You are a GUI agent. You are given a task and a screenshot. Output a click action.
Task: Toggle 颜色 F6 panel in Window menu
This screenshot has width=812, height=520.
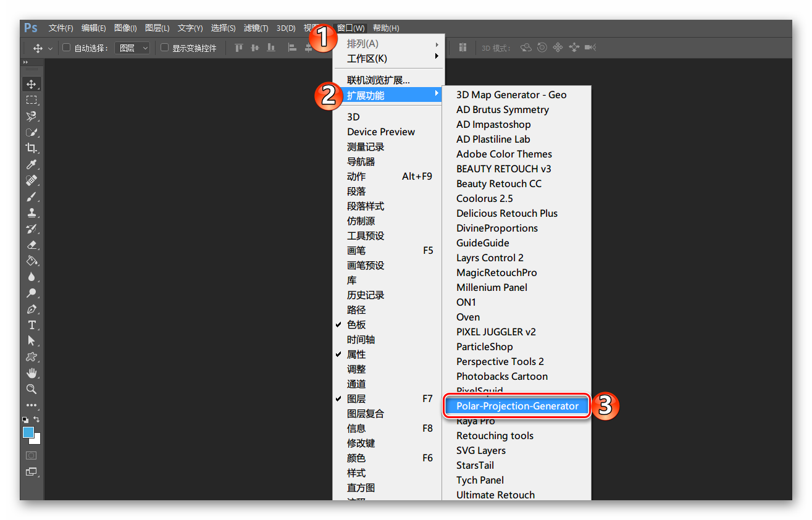click(388, 458)
